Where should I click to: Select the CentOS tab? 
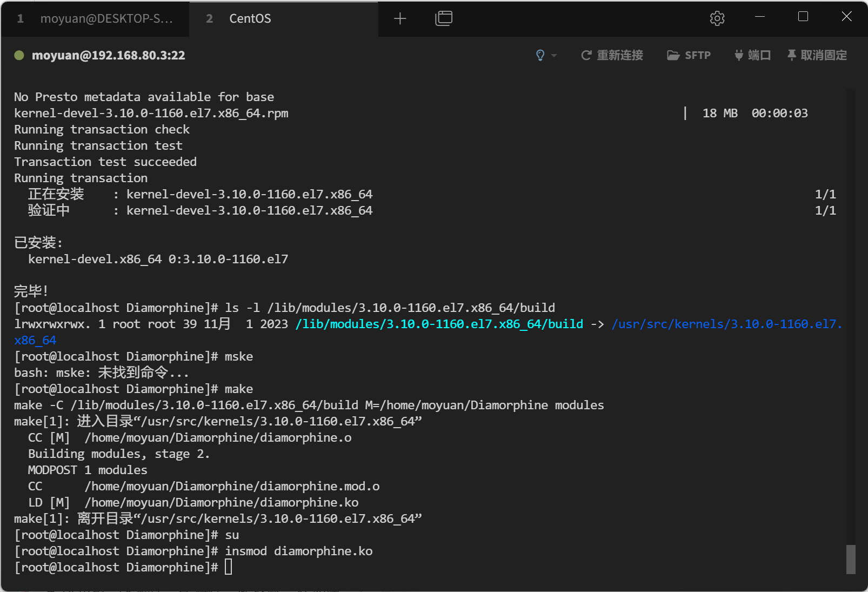tap(284, 19)
